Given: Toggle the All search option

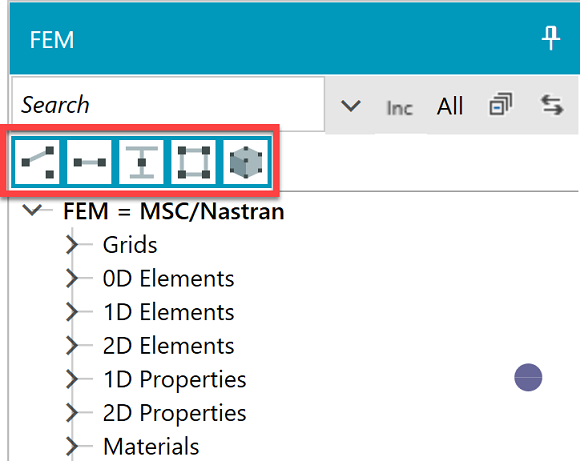Looking at the screenshot, I should (450, 106).
